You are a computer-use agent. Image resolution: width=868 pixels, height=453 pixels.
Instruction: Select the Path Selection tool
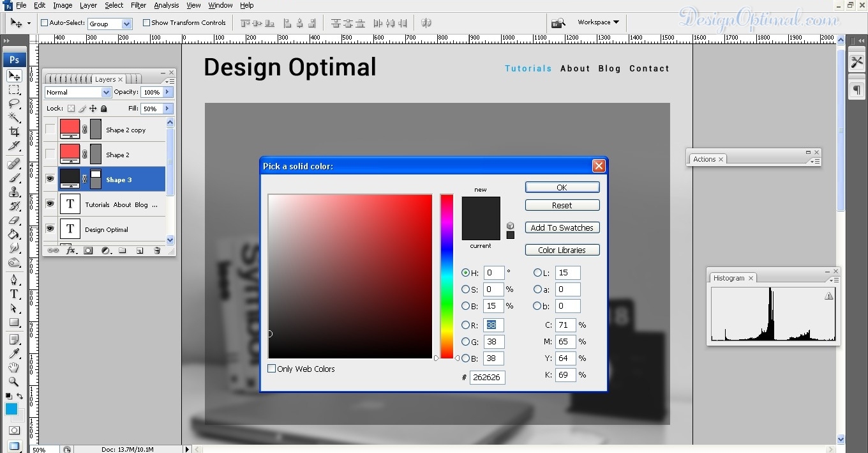pyautogui.click(x=14, y=308)
